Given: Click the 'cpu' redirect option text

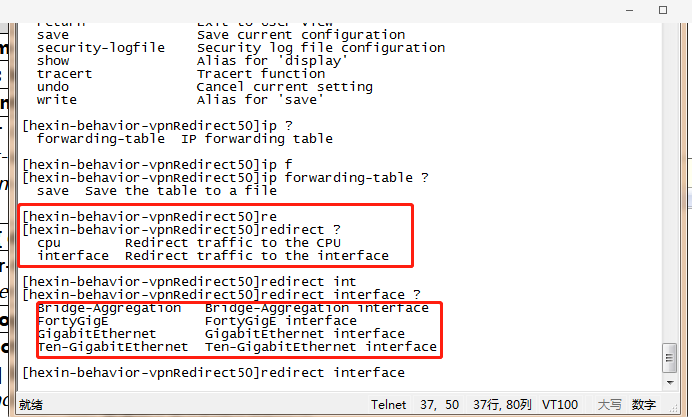Looking at the screenshot, I should coord(49,243).
